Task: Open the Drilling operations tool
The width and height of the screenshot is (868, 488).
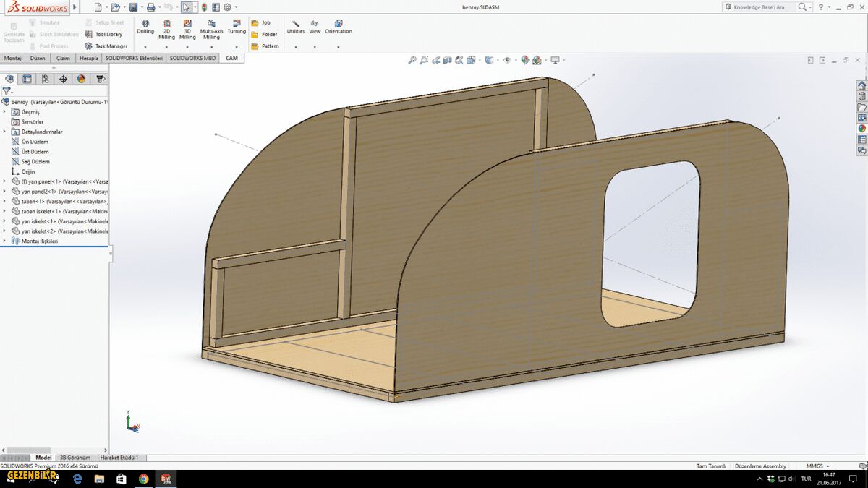Action: [145, 27]
